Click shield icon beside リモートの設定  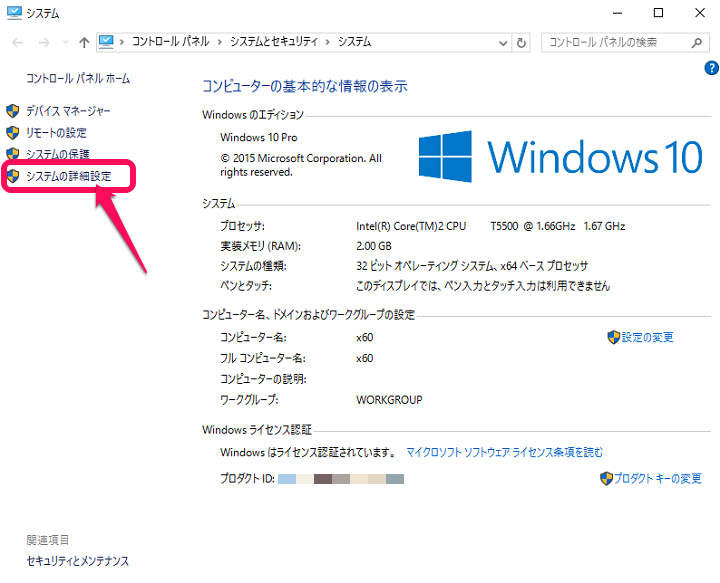[13, 133]
